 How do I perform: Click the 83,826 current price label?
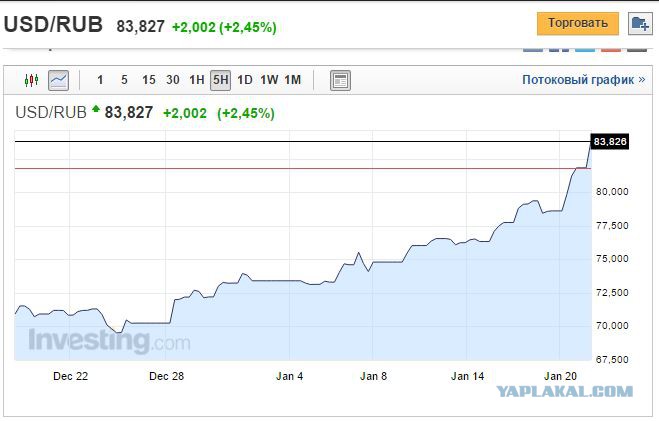pyautogui.click(x=609, y=142)
